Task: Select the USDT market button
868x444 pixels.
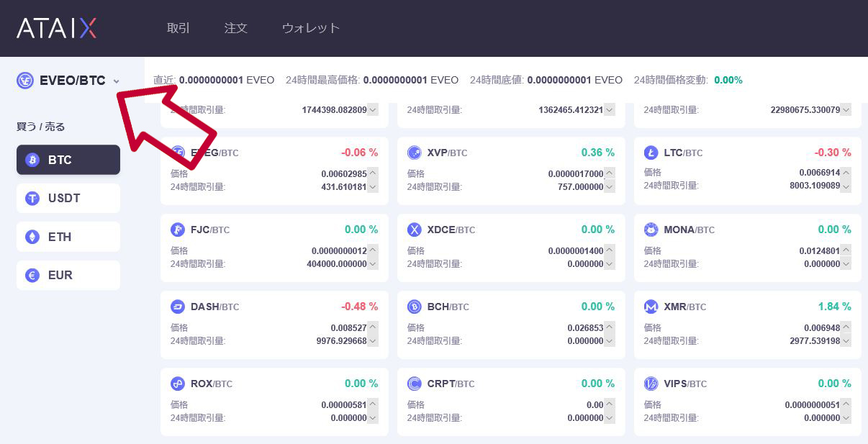Action: (68, 198)
